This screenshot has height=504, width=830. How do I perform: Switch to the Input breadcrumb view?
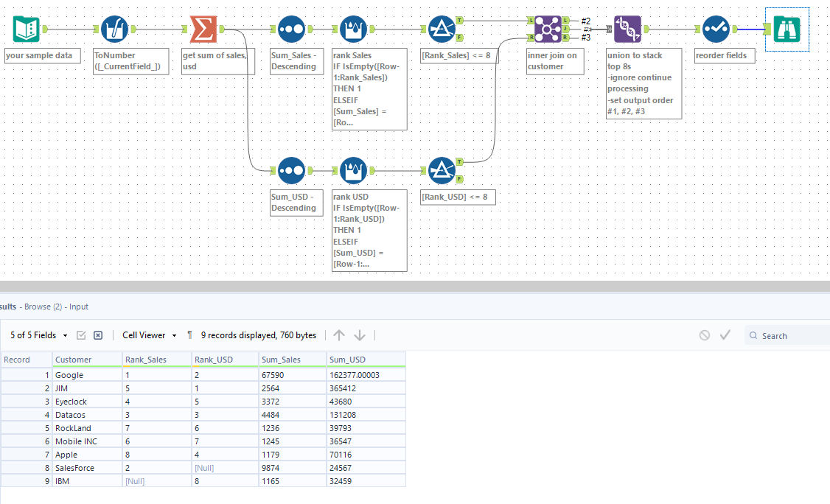(80, 307)
